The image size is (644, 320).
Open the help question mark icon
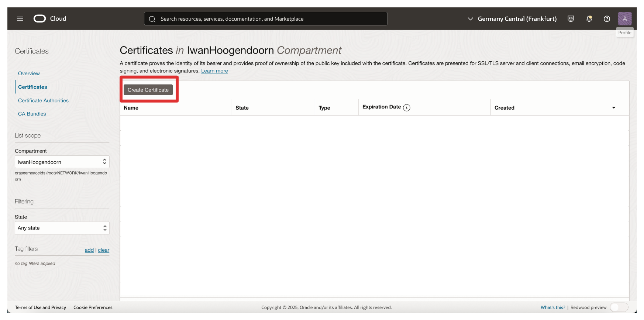tap(607, 19)
